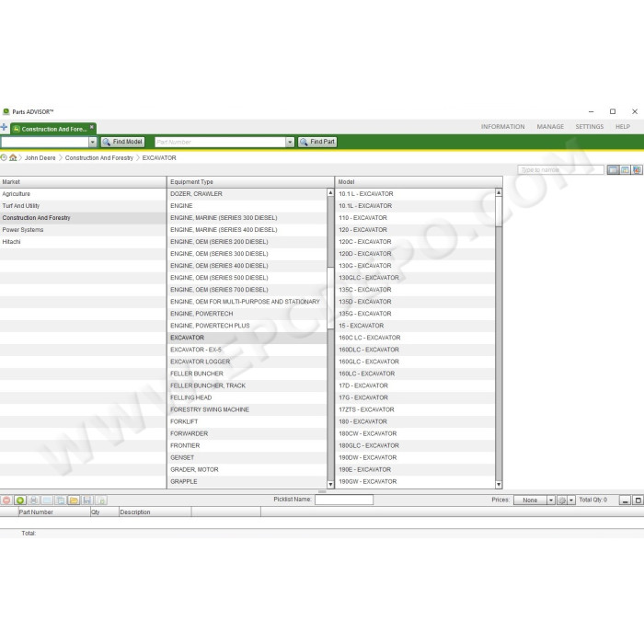Select 130GLC - EXCAVATOR model
Viewport: 644px width, 644px height.
[415, 278]
